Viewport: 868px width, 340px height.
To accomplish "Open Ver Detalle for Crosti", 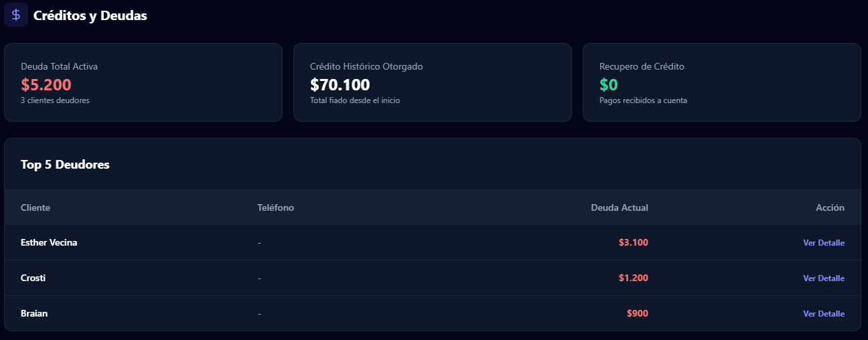I will (x=823, y=278).
